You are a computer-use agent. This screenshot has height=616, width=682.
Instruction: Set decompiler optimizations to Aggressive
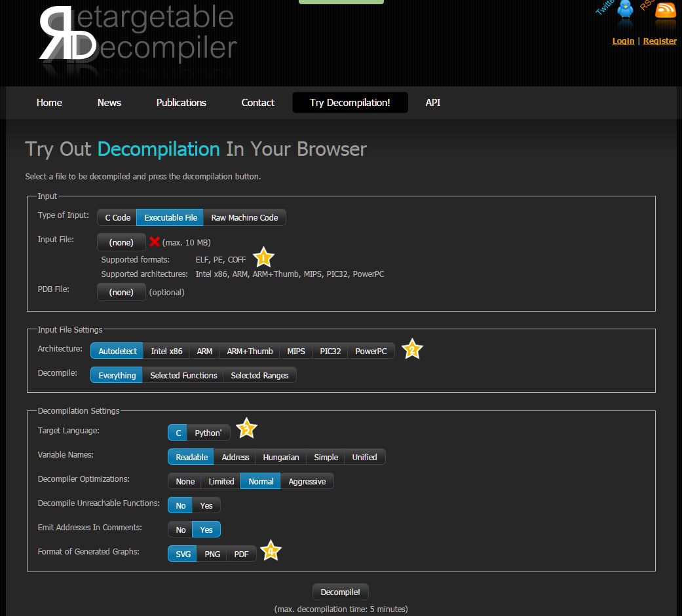coord(307,481)
